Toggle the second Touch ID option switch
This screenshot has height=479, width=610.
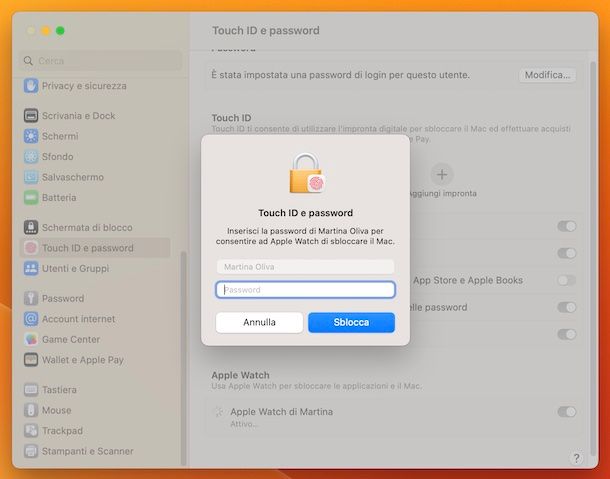[x=566, y=253]
